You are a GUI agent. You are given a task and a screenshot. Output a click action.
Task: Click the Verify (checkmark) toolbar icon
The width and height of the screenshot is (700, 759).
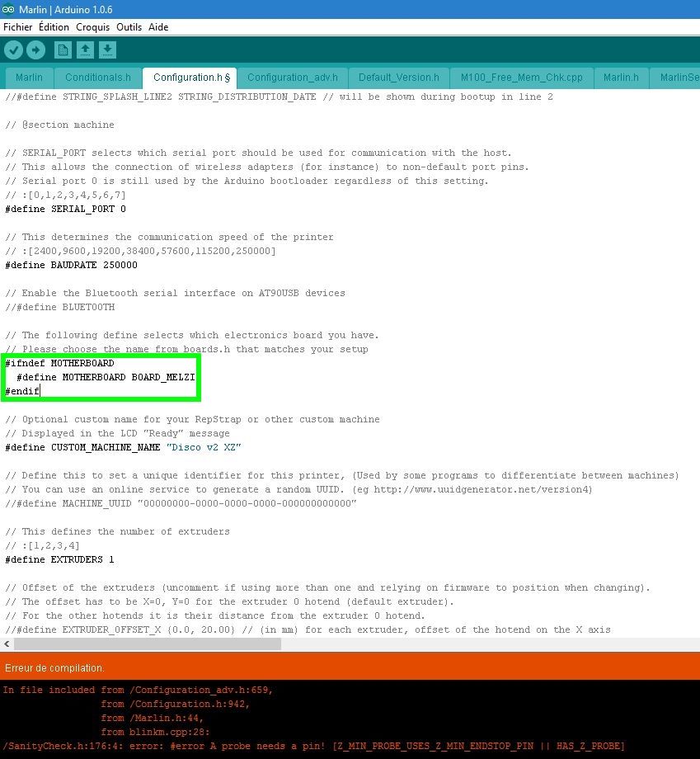point(13,49)
